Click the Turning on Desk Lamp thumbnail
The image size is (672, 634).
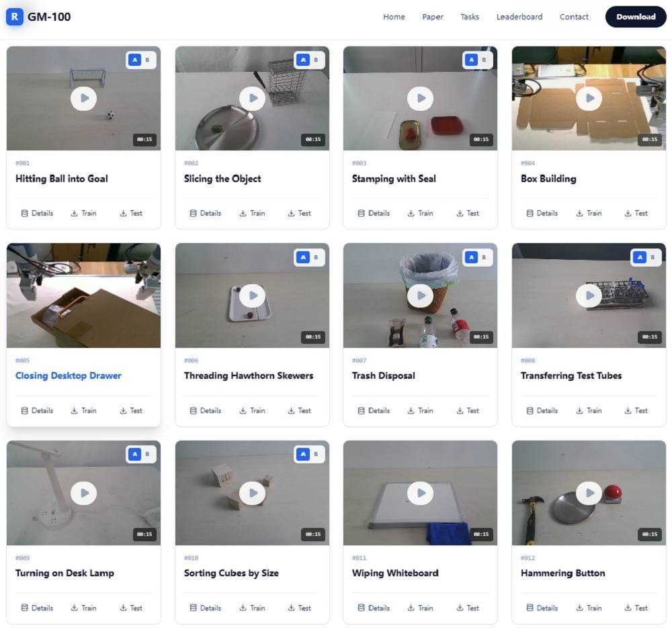click(83, 493)
